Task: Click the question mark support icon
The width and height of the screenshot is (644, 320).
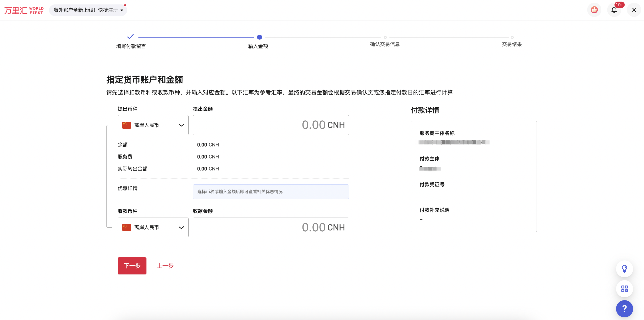Action: click(624, 309)
